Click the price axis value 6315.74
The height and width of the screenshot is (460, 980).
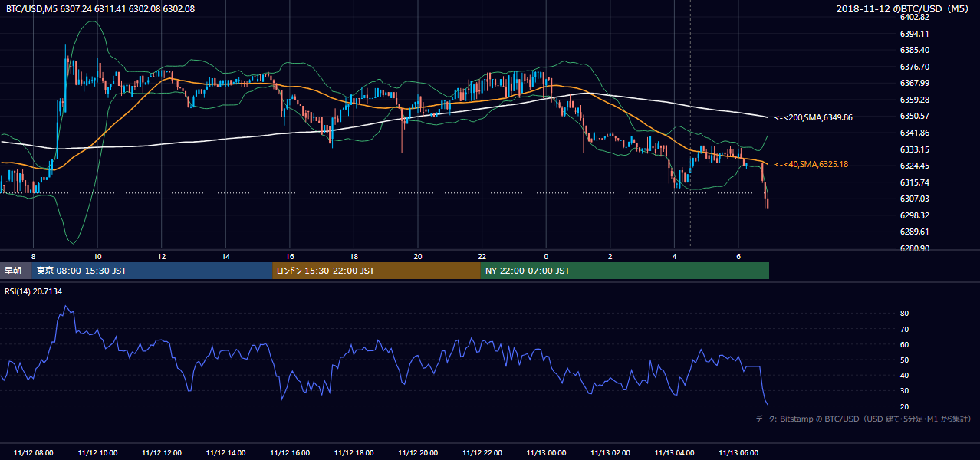pyautogui.click(x=915, y=182)
